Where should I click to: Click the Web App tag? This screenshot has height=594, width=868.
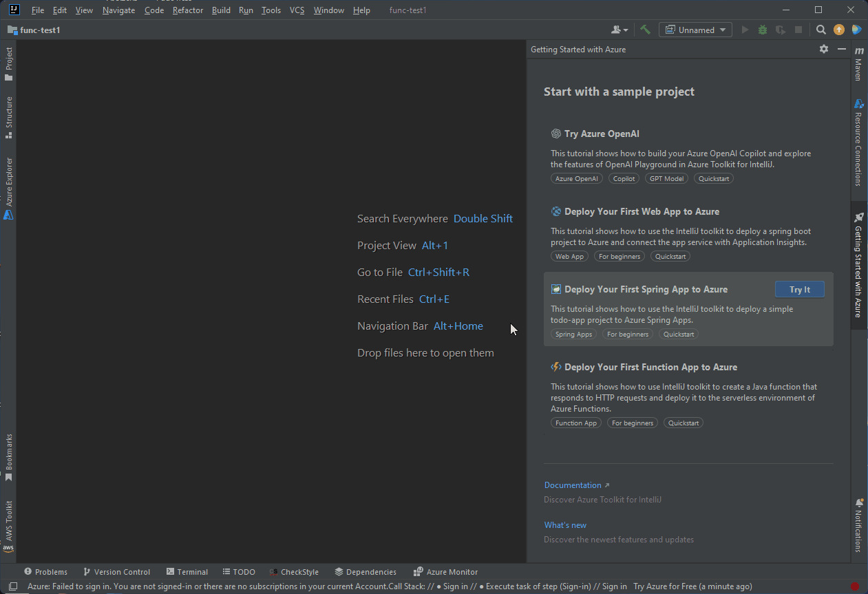(570, 256)
